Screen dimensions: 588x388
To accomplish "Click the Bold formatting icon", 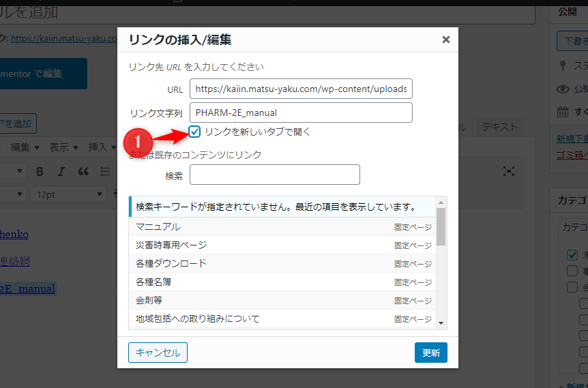I will tap(40, 171).
